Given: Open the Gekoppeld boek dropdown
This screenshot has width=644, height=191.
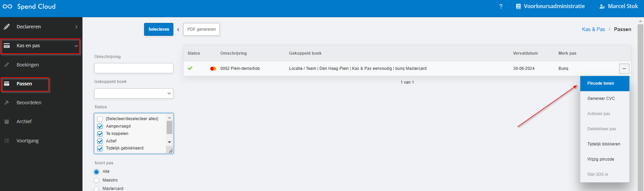Looking at the screenshot, I should (x=134, y=93).
